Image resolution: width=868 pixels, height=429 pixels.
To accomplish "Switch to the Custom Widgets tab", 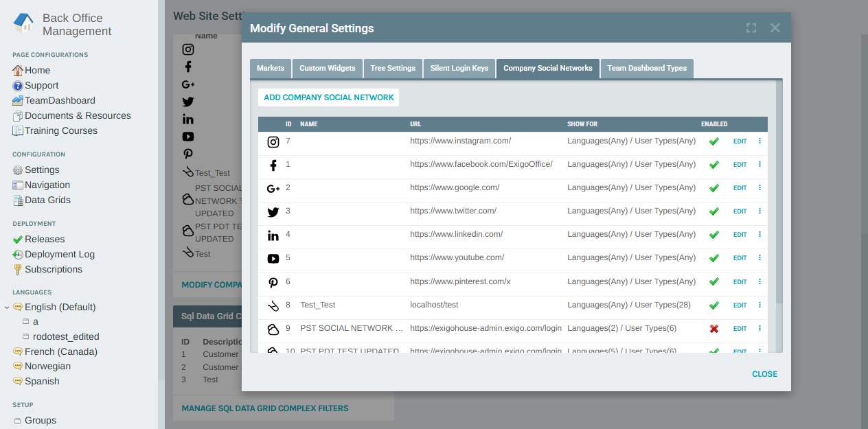I will (x=328, y=69).
